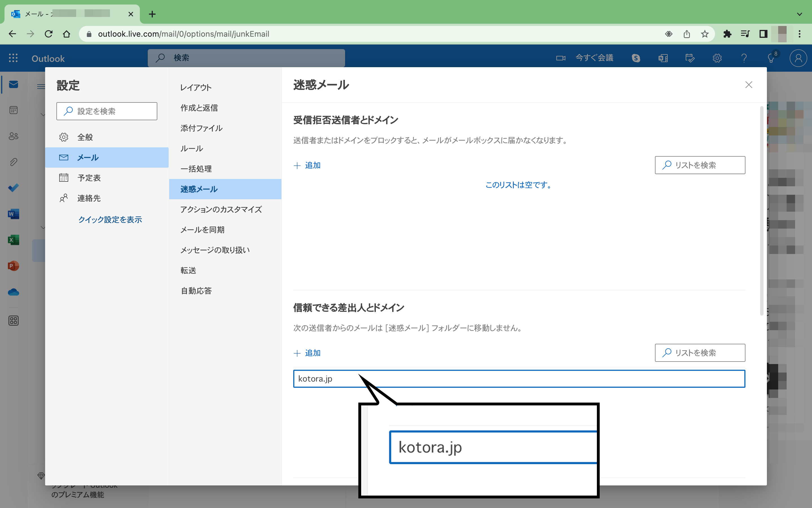The height and width of the screenshot is (508, 812).
Task: Click the Outlook header 検索 box
Action: tap(246, 58)
